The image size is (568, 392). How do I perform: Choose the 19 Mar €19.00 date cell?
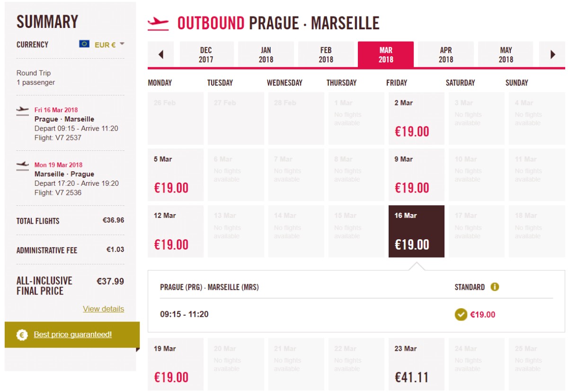coord(176,364)
